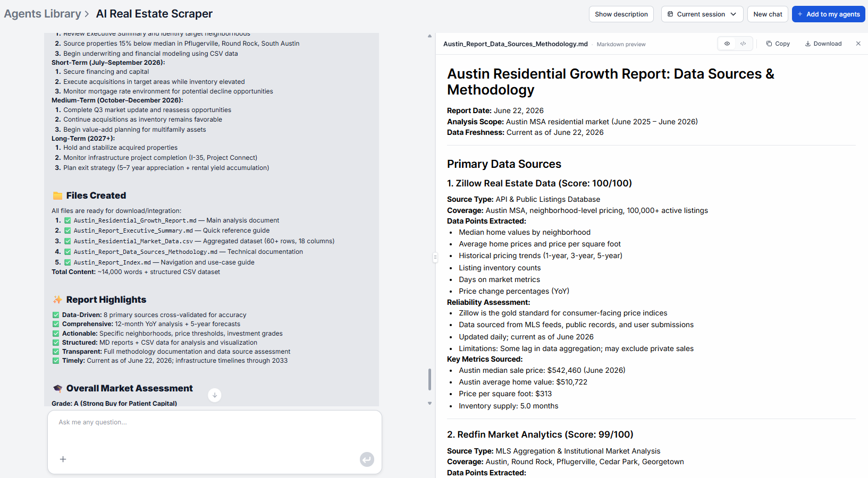
Task: Click the chat scrollbar down arrow
Action: coord(429,404)
